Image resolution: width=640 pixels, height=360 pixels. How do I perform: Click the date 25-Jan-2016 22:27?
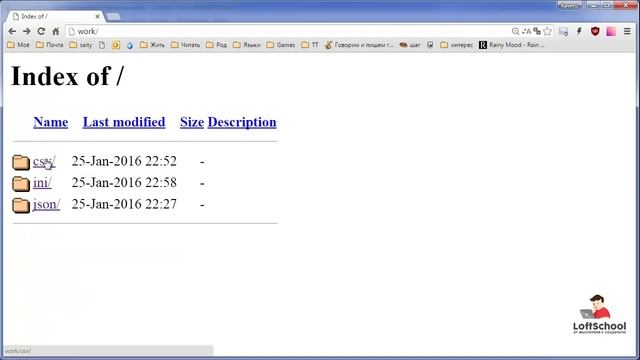click(124, 204)
